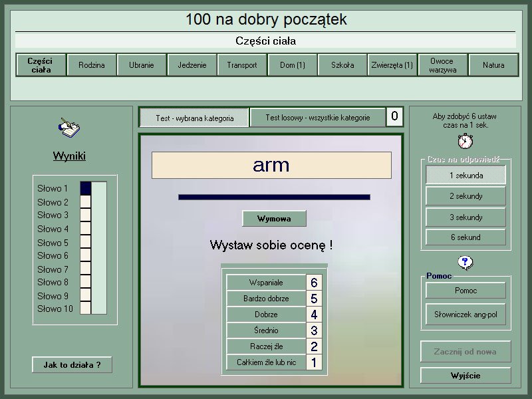Viewport: 532px width, 399px height.
Task: Switch to Test losowy - wszystkie kategorie
Action: point(317,118)
